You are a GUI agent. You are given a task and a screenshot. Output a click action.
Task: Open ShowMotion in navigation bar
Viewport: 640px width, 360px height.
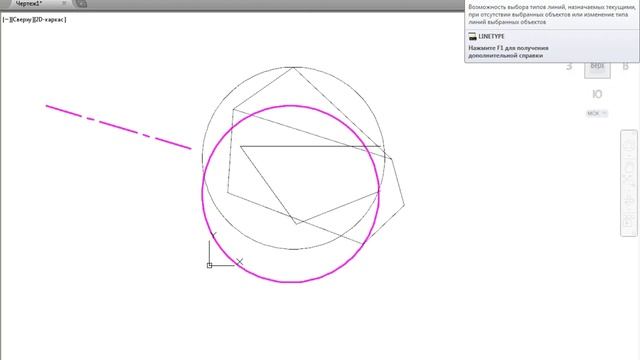pyautogui.click(x=629, y=221)
